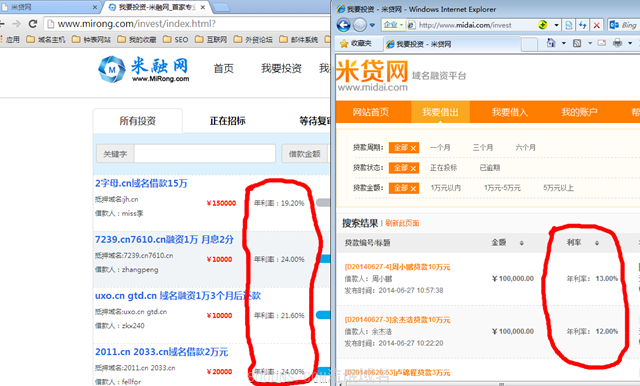The height and width of the screenshot is (386, 640).
Task: Filter loan status by 正在投标
Action: [x=444, y=167]
